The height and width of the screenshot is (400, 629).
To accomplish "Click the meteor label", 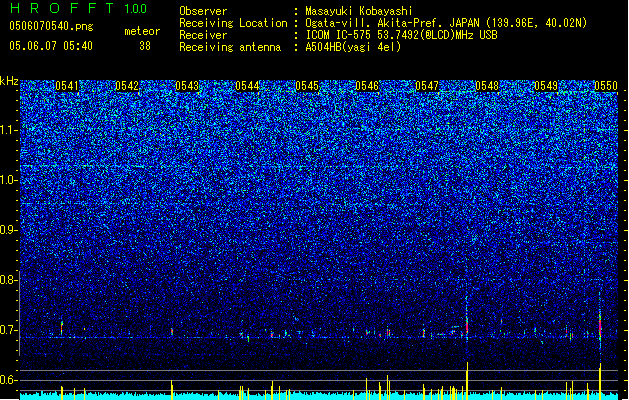I will coord(142,31).
